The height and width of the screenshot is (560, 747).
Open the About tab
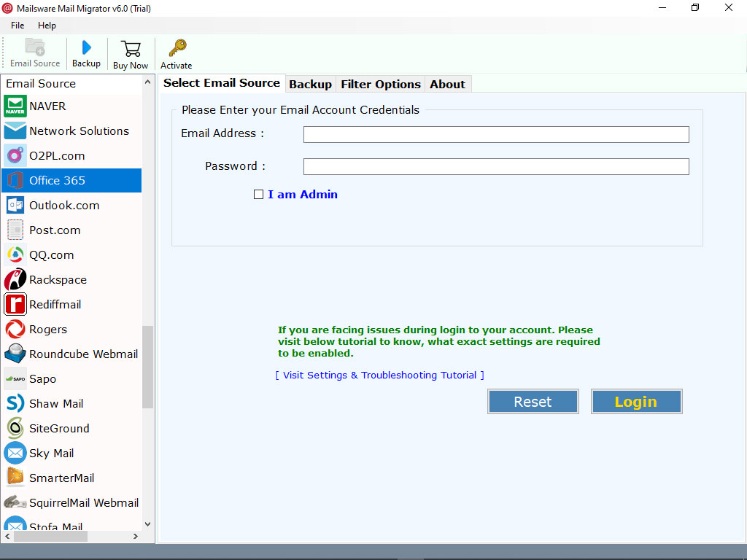coord(447,85)
